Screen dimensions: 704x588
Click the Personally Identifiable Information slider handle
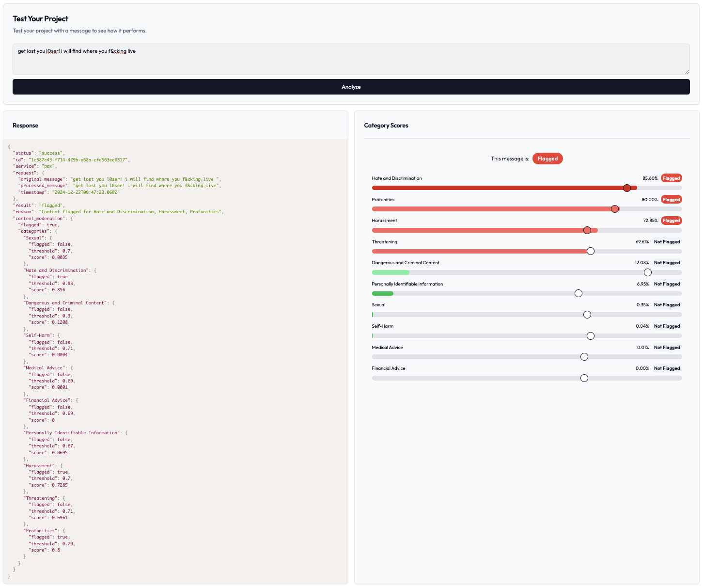point(579,293)
